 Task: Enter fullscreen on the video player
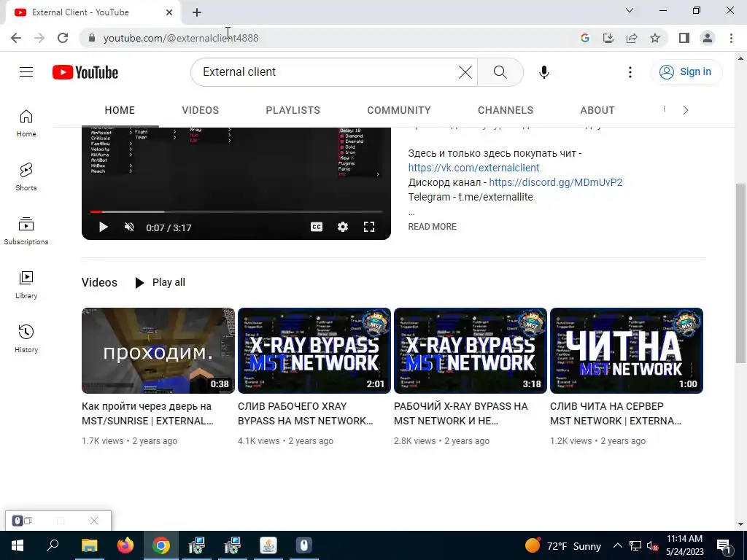[369, 227]
